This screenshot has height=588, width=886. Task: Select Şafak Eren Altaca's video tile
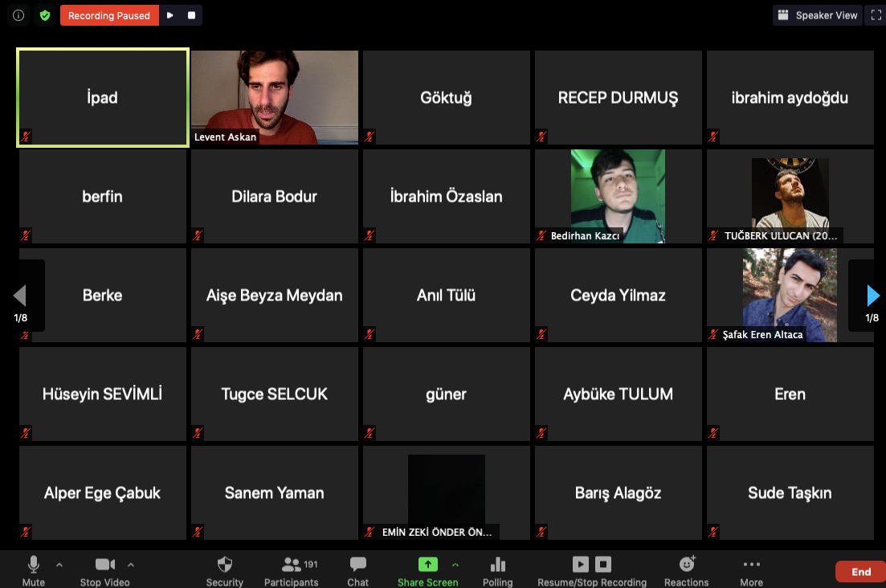790,296
